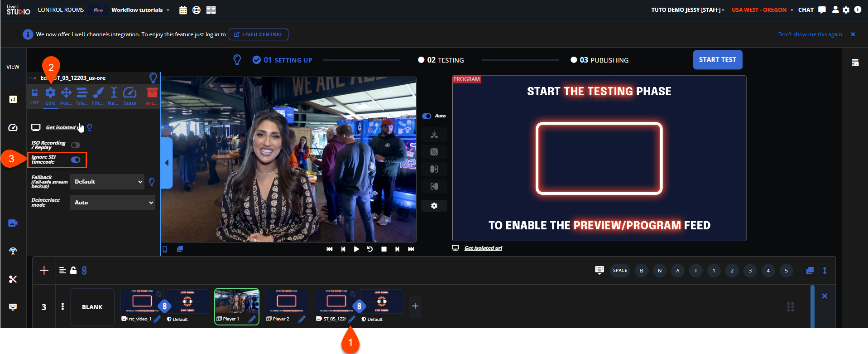Turn off Ignore SEI timecode toggle

click(x=76, y=160)
